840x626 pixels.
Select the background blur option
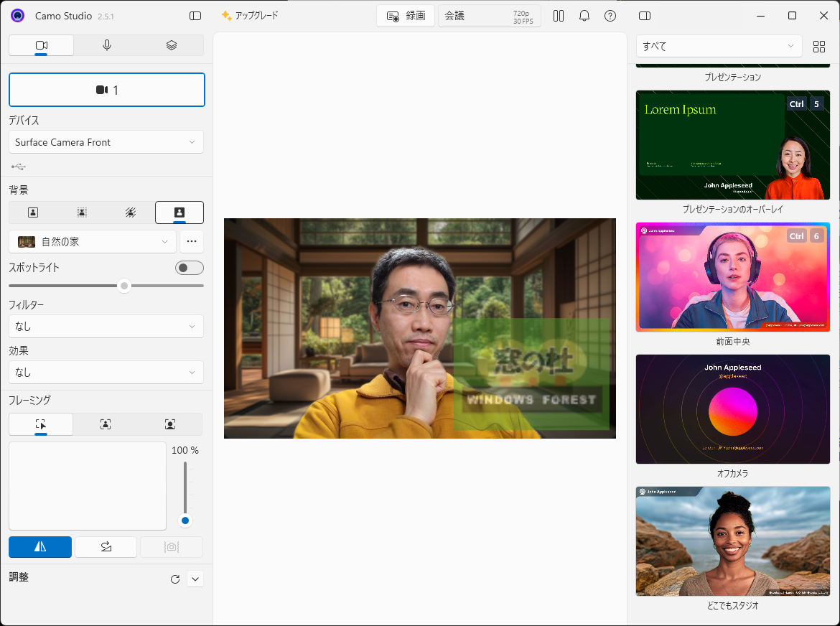tap(82, 212)
